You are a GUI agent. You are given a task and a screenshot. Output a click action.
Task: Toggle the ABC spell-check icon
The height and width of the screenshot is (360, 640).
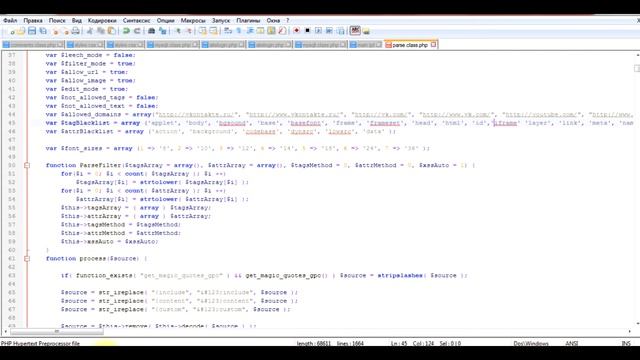click(x=355, y=31)
